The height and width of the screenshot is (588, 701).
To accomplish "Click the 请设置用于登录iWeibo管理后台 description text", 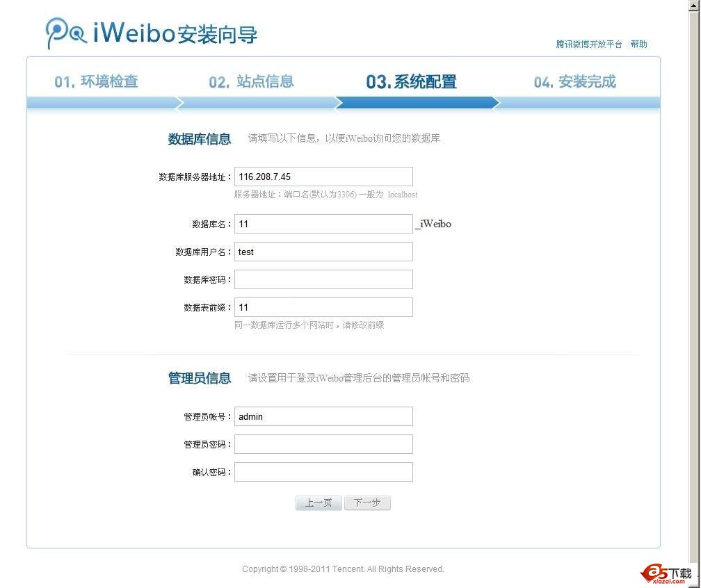I will click(359, 378).
